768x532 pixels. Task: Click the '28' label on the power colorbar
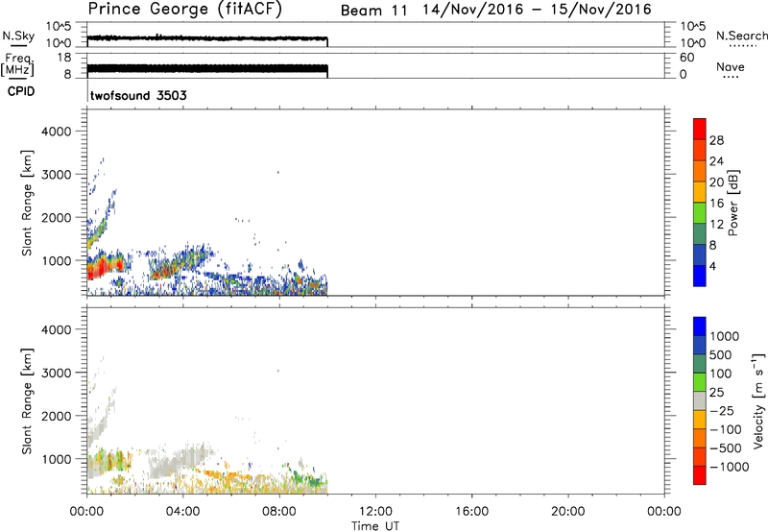pyautogui.click(x=716, y=140)
